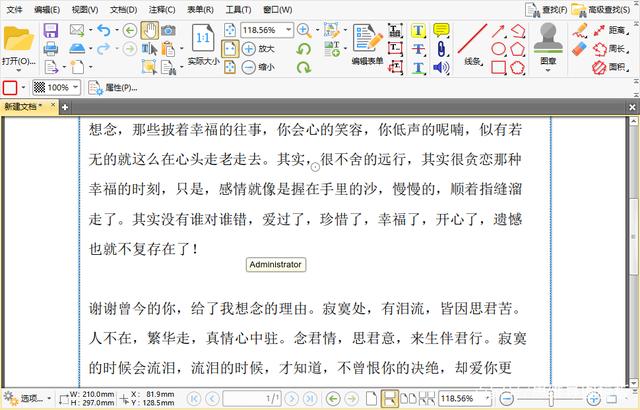Click the Scan document icon
This screenshot has height=410, width=640.
point(77,49)
